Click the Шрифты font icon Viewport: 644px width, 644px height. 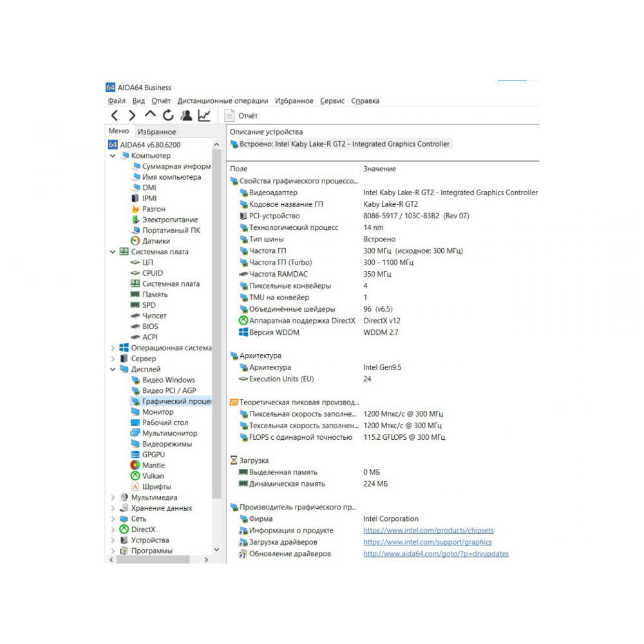point(135,486)
